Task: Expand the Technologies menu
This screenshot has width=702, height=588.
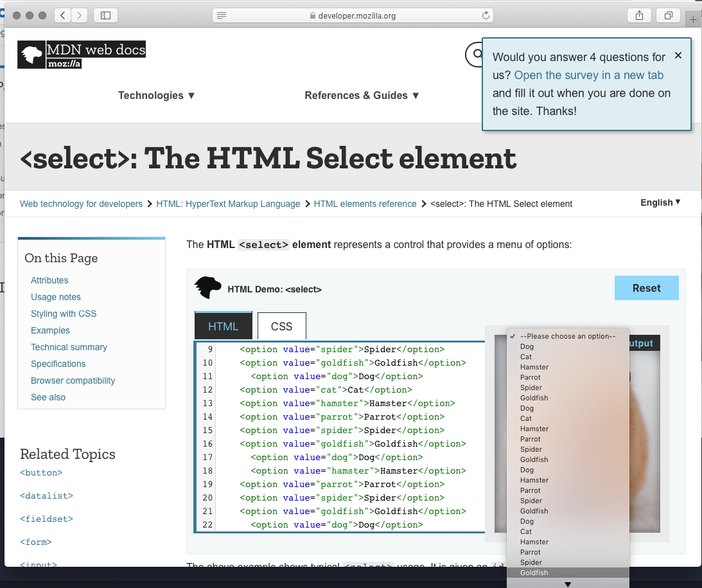Action: click(156, 95)
